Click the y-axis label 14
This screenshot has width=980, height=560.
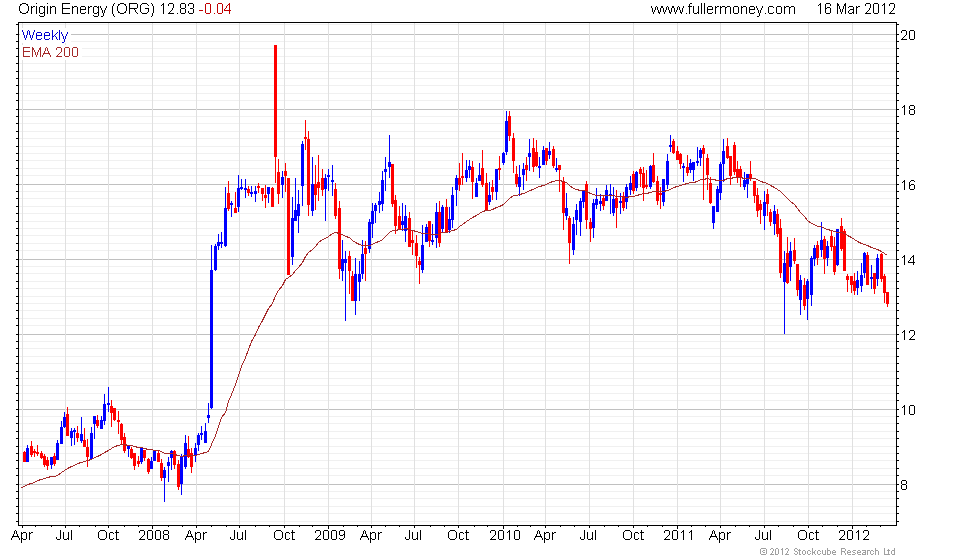[908, 260]
